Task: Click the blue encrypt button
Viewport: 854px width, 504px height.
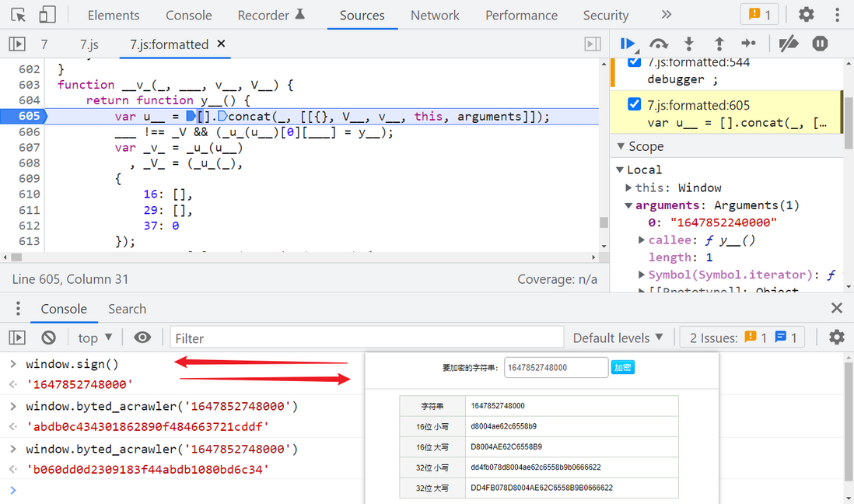Action: click(x=622, y=367)
